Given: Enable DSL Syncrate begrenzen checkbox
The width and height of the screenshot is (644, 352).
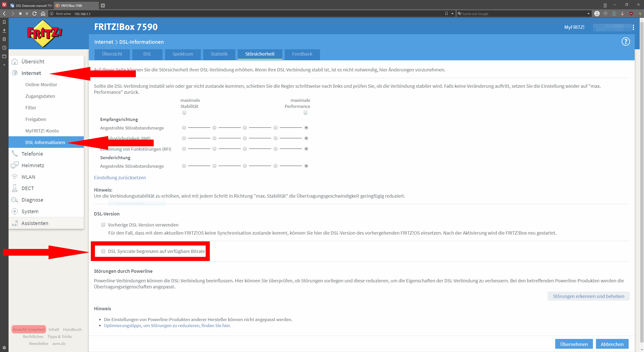Looking at the screenshot, I should 103,251.
